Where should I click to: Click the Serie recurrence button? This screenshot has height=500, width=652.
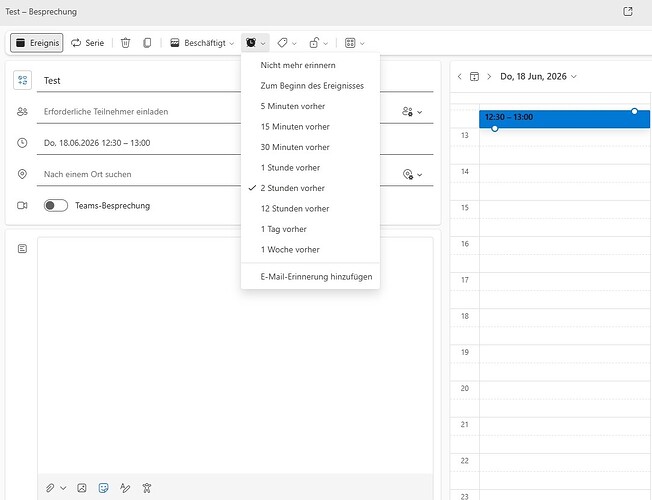[87, 43]
